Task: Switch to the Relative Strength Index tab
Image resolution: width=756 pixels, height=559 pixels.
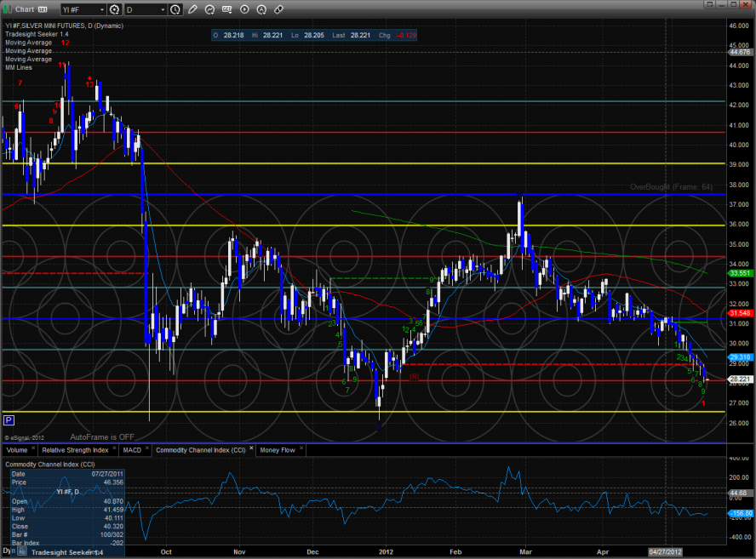Action: (75, 449)
